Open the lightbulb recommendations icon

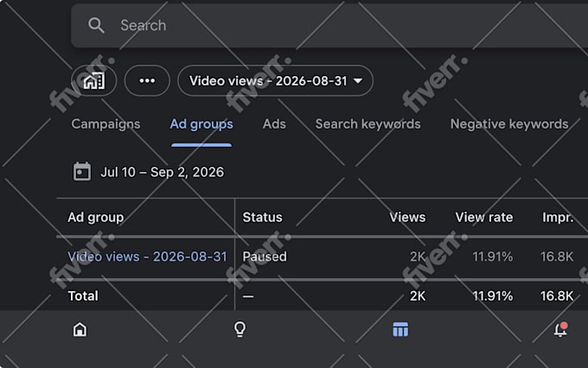(x=240, y=329)
